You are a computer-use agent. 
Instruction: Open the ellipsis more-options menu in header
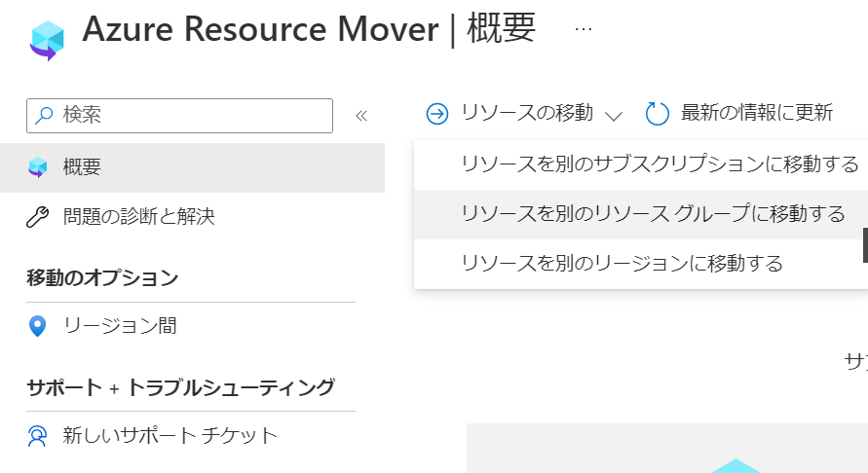click(584, 29)
